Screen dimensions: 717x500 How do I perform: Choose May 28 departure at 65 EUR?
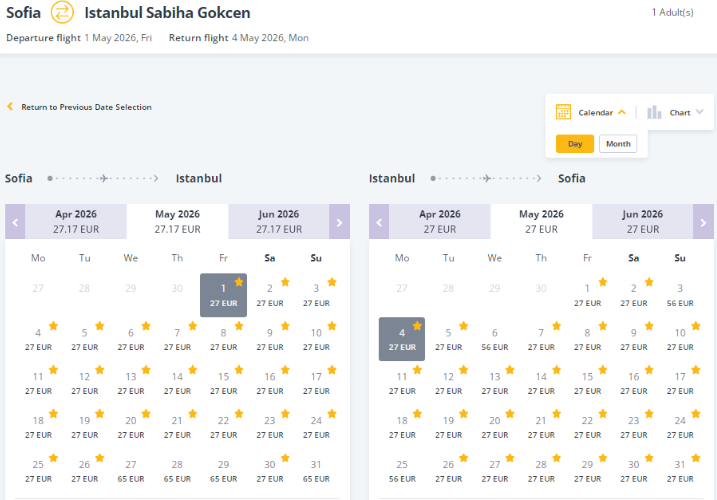tap(177, 471)
